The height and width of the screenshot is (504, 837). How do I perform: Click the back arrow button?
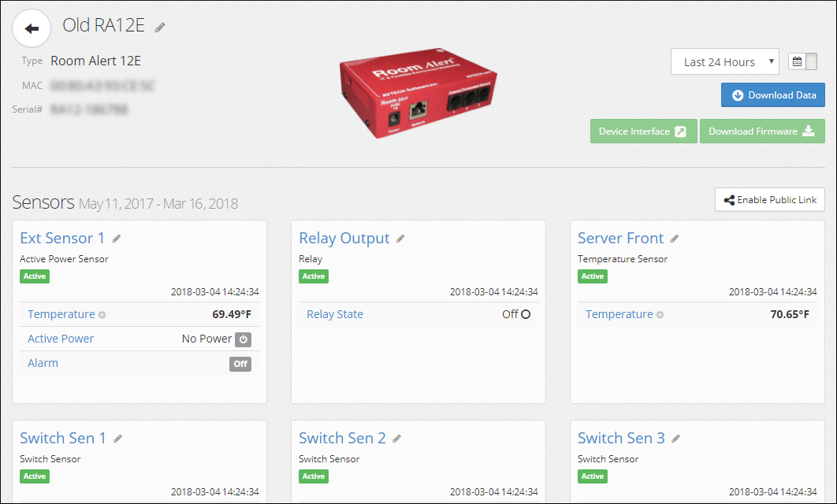click(32, 29)
